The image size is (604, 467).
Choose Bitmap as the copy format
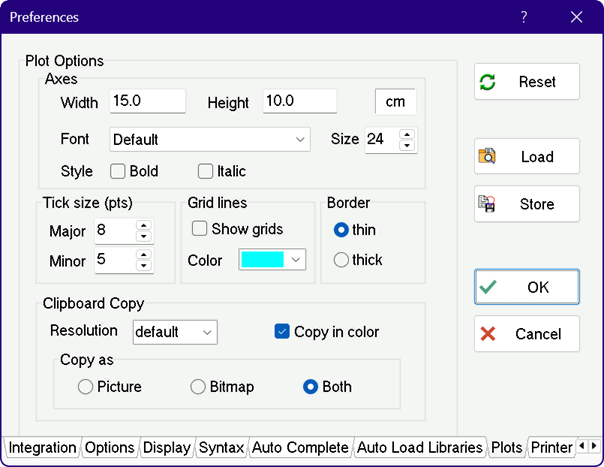(x=199, y=387)
